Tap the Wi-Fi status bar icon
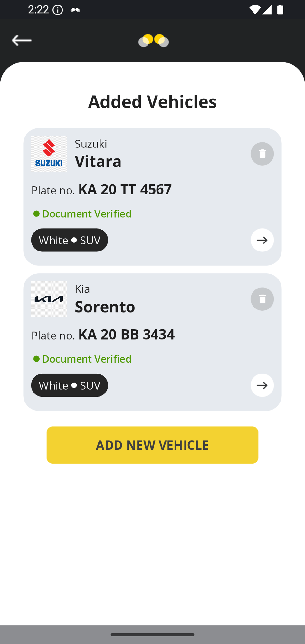Screen dimensions: 305x644 coord(255,10)
